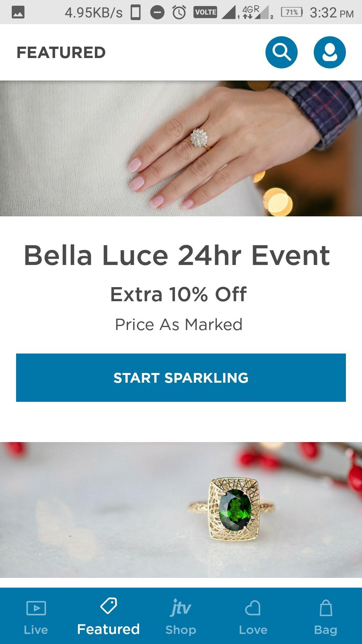Tap the battery 71% indicator
The width and height of the screenshot is (362, 644).
(x=292, y=12)
